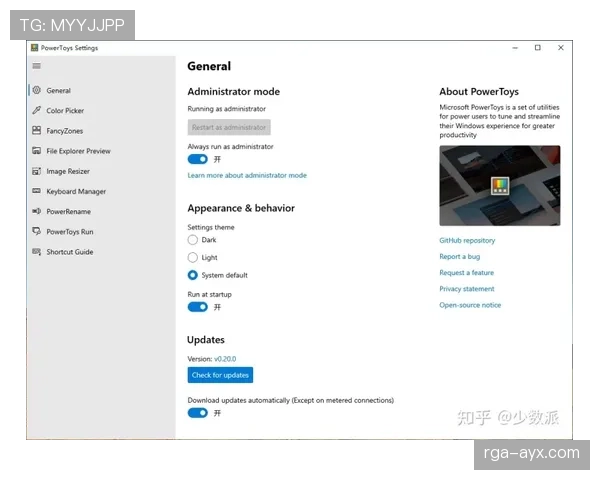This screenshot has height=480, width=600.
Task: Open the Color Picker settings page
Action: (101, 111)
